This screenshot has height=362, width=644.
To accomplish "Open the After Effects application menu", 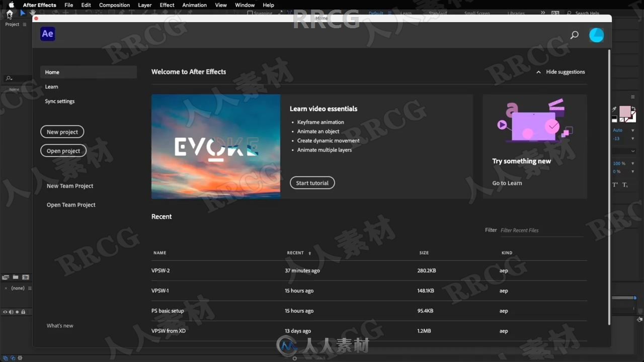I will coord(40,5).
